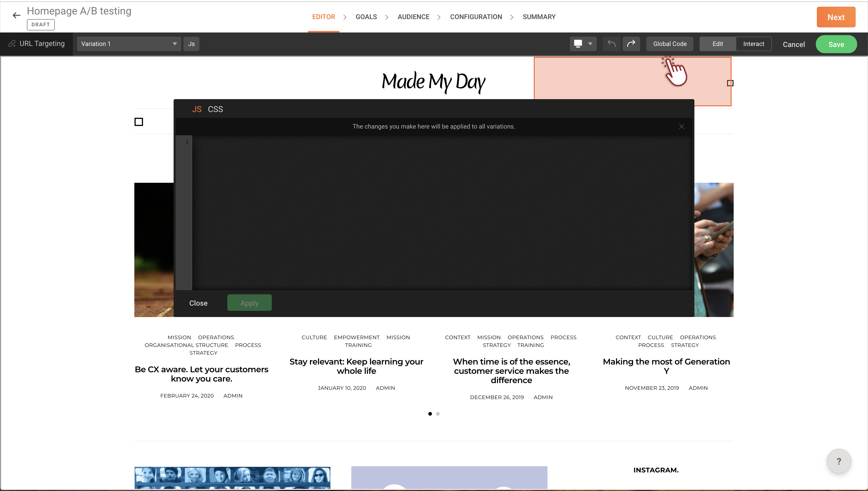
Task: Switch editor to Edit mode
Action: coord(717,44)
